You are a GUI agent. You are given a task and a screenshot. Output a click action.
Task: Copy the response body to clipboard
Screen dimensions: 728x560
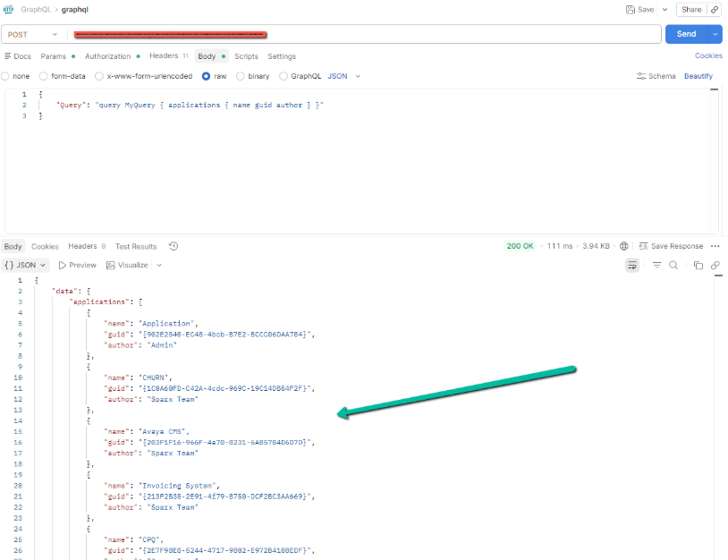pyautogui.click(x=698, y=265)
